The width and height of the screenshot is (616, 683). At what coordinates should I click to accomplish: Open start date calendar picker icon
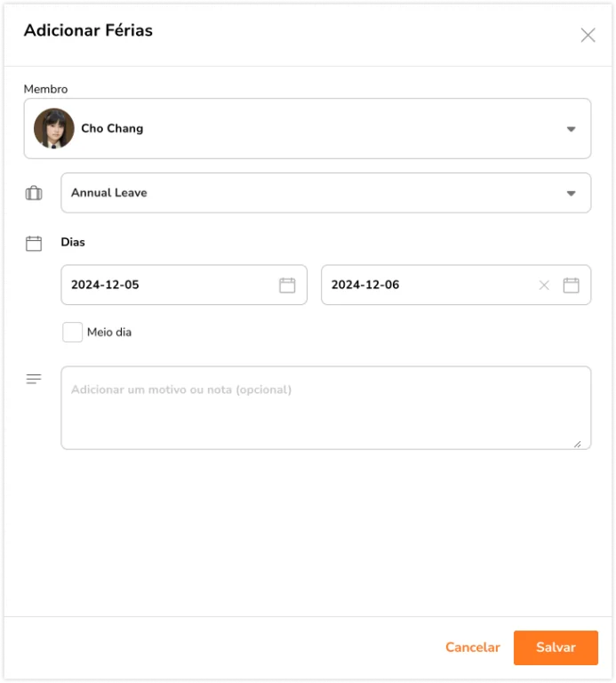287,285
